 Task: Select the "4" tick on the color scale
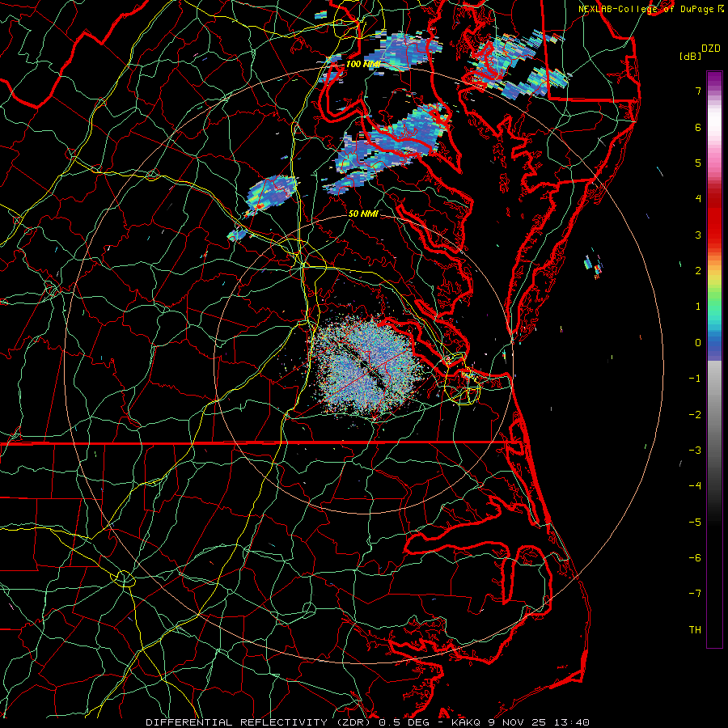[698, 199]
